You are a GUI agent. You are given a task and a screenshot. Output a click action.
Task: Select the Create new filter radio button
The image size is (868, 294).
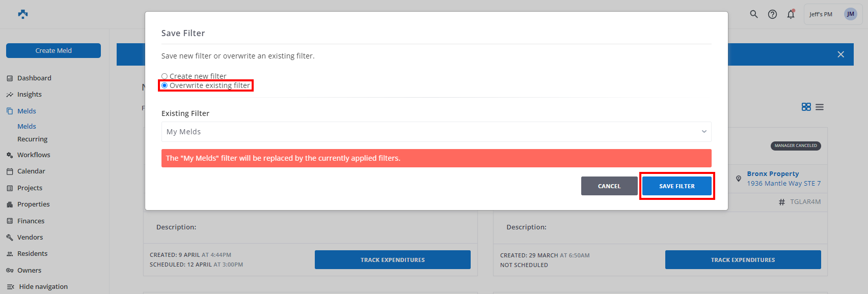[165, 76]
